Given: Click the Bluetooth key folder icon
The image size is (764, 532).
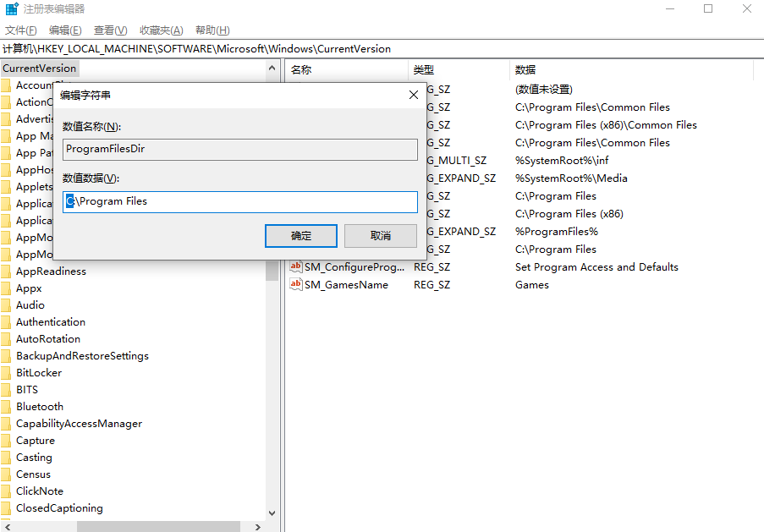Looking at the screenshot, I should pyautogui.click(x=6, y=407).
